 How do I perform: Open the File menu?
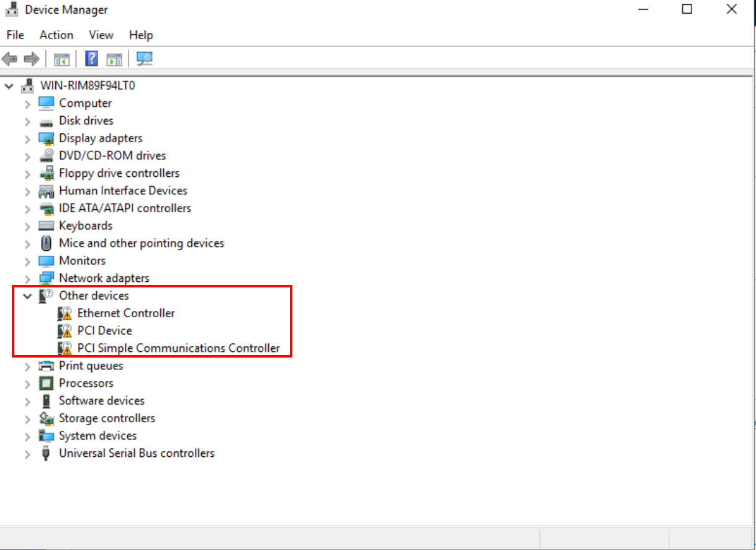(15, 35)
